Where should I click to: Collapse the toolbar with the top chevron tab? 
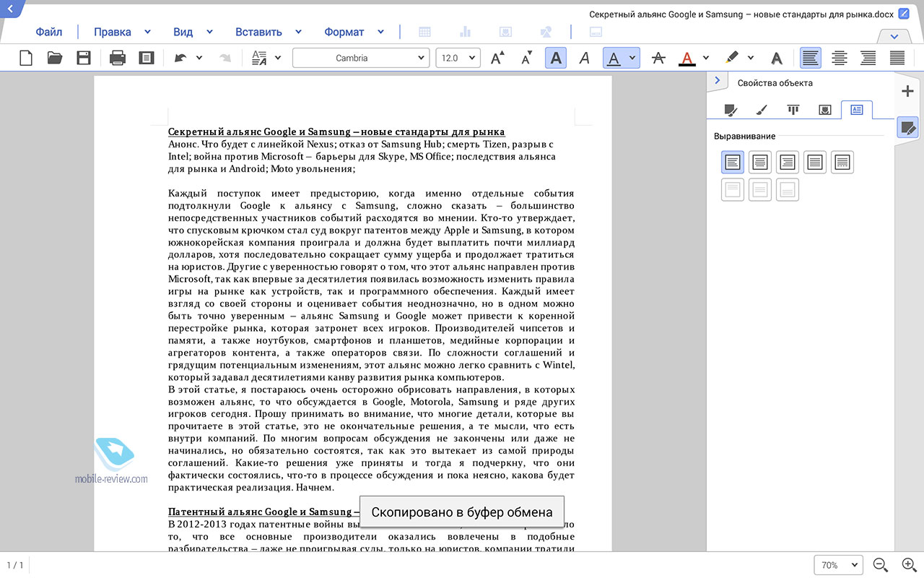click(894, 36)
